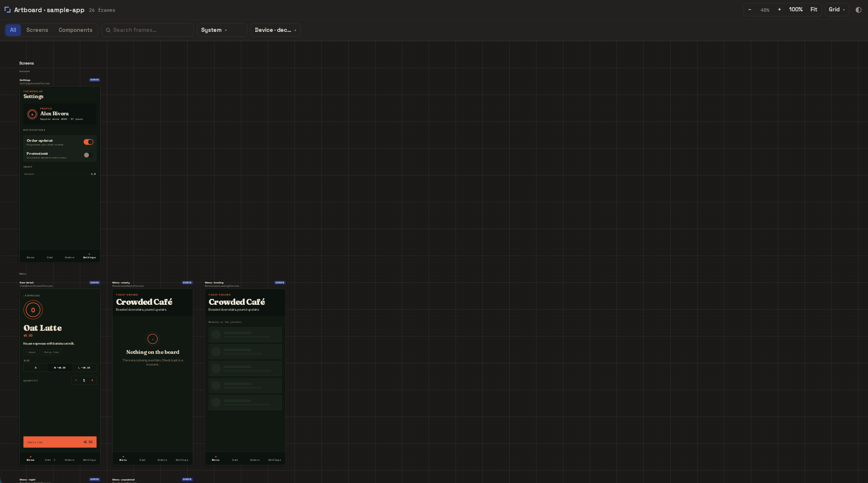The width and height of the screenshot is (868, 483).
Task: Open the Settings tab in the Settings screen nav
Action: (x=89, y=257)
